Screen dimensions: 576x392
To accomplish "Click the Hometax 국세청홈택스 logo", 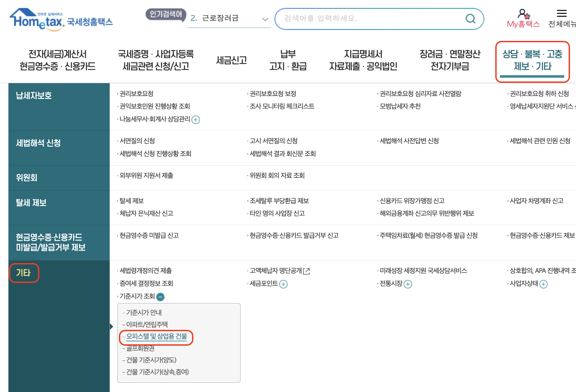I will click(x=61, y=19).
